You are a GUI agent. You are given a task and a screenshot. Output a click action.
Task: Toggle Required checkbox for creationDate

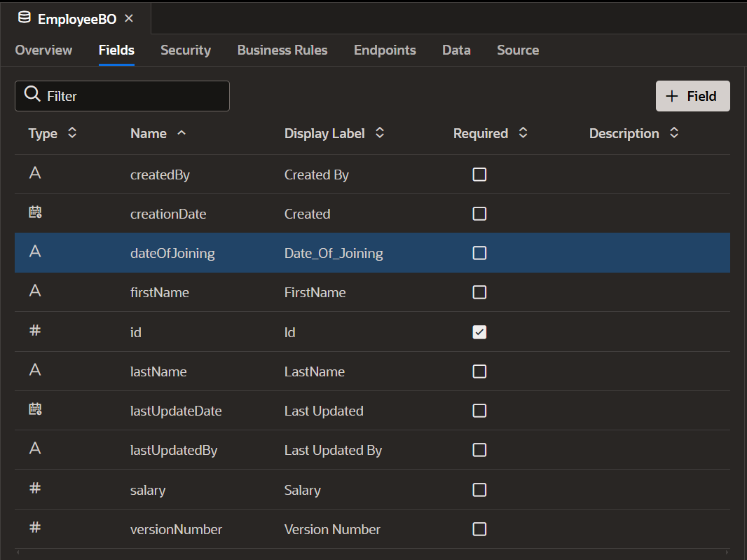(x=479, y=214)
